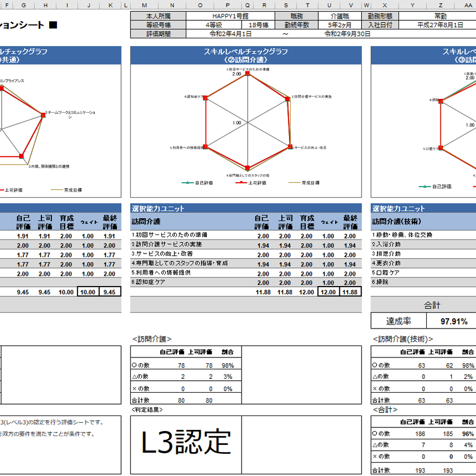
Task: Click the <訪問介護(技術)> section label
Action: point(403,339)
